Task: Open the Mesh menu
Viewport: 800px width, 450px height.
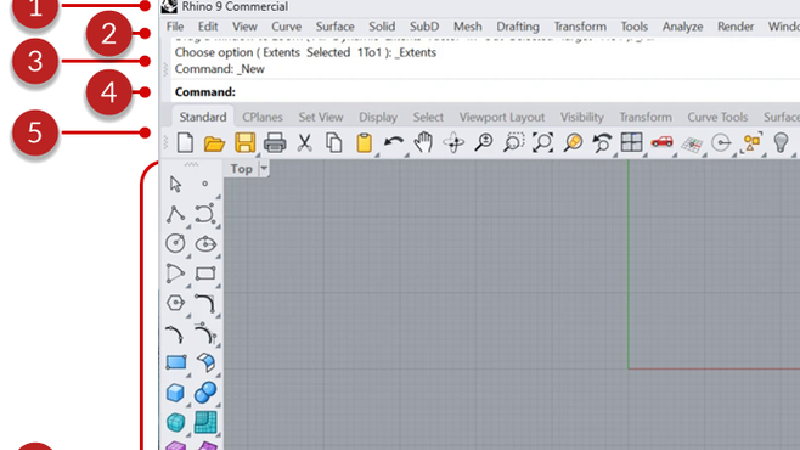Action: (467, 27)
